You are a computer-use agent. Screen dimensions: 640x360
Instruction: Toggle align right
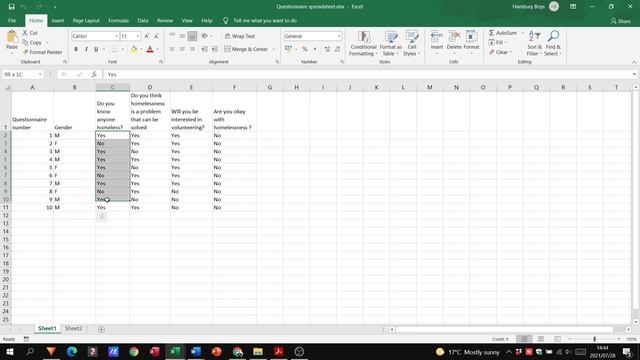[192, 49]
